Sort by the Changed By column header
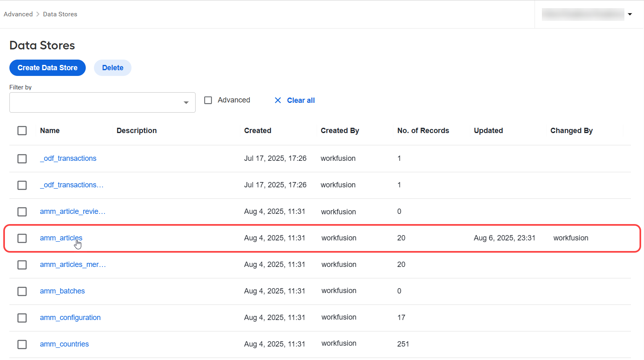644x360 pixels. click(x=572, y=131)
